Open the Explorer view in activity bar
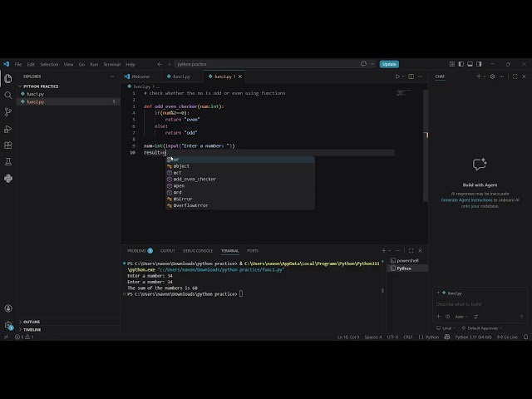532x399 pixels. [x=8, y=79]
